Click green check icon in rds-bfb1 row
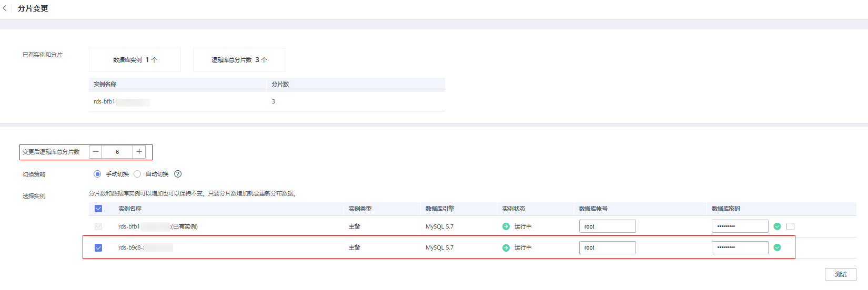 pos(777,226)
